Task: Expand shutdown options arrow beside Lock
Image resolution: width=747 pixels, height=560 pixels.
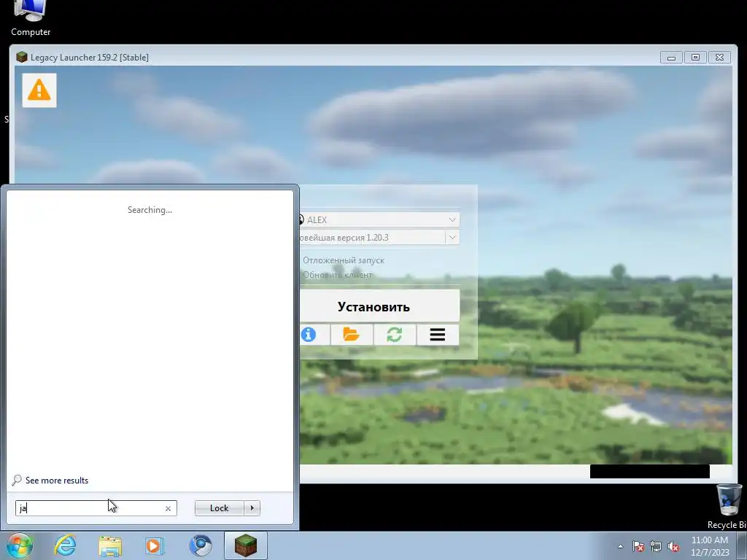Action: 252,508
